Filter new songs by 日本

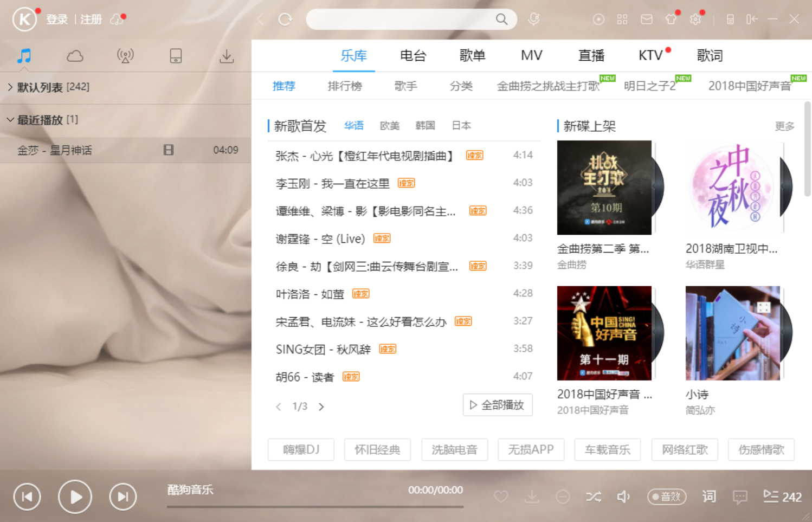coord(461,126)
